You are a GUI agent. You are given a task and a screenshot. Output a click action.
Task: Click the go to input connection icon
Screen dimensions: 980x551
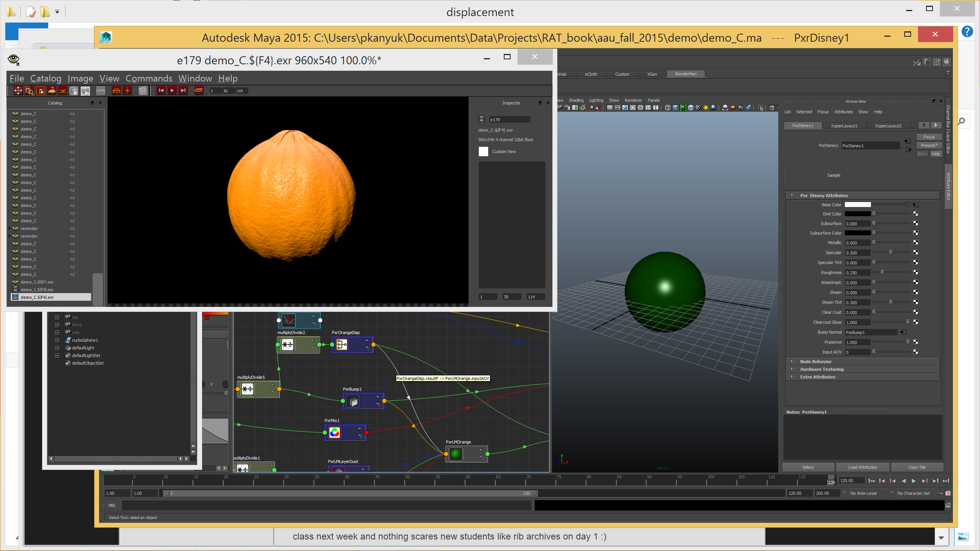[908, 141]
